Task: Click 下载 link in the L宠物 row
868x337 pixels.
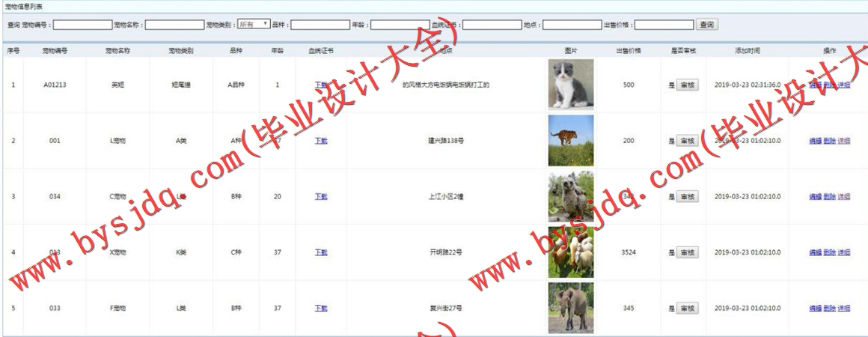Action: pos(321,141)
